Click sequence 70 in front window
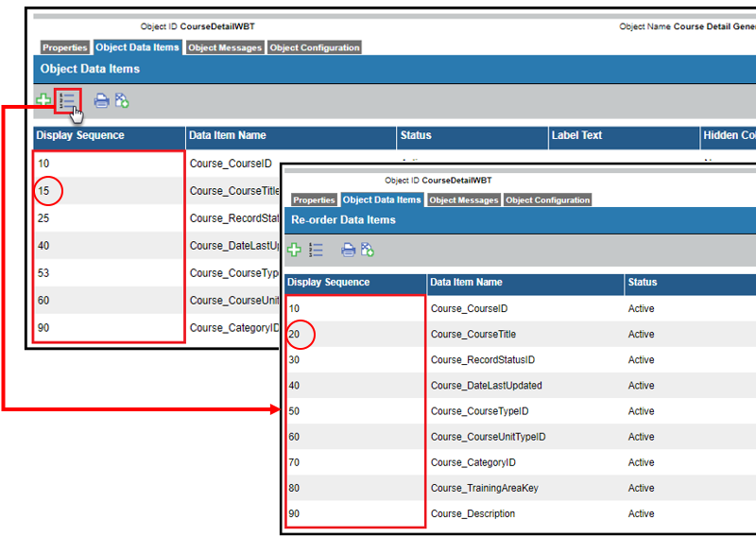This screenshot has height=537, width=756. (294, 462)
